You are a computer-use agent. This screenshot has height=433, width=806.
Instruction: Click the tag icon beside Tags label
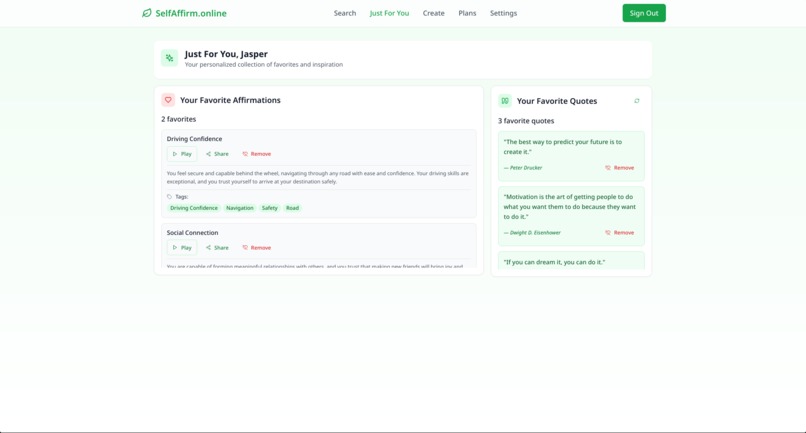point(169,196)
